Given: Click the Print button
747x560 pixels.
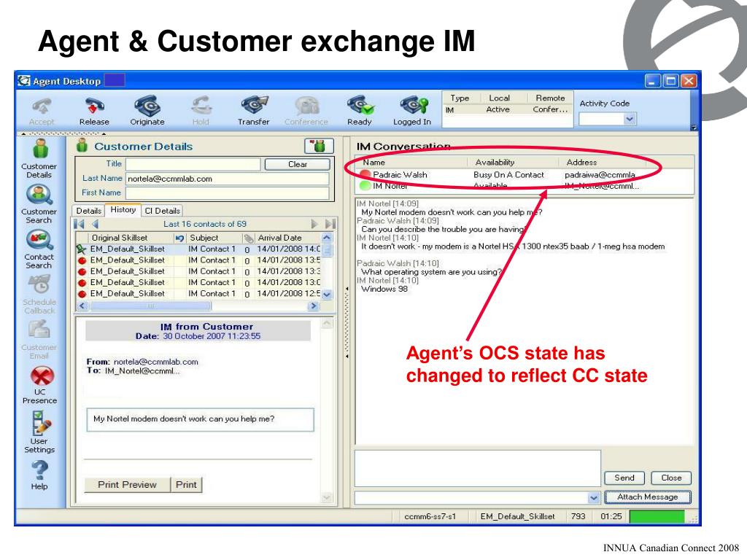Looking at the screenshot, I should coord(186,484).
